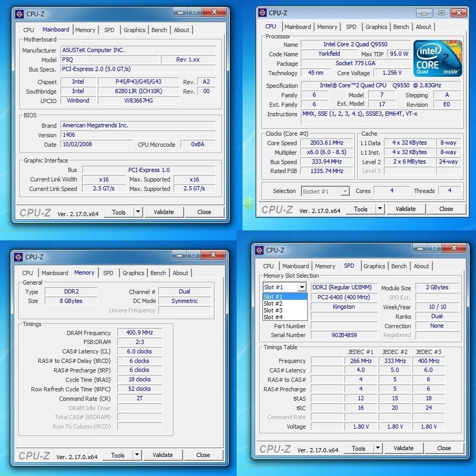Click Tools button in SPD window

[359, 448]
